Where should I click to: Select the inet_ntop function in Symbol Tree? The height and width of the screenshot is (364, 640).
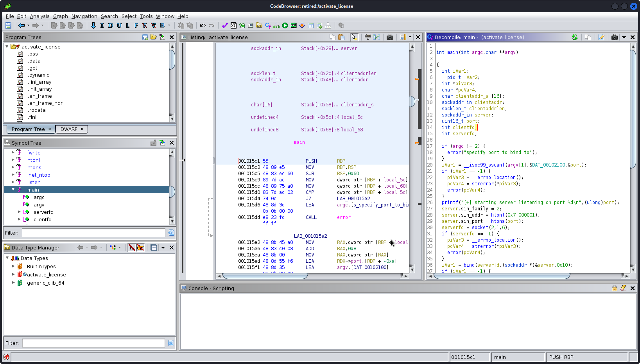(38, 175)
